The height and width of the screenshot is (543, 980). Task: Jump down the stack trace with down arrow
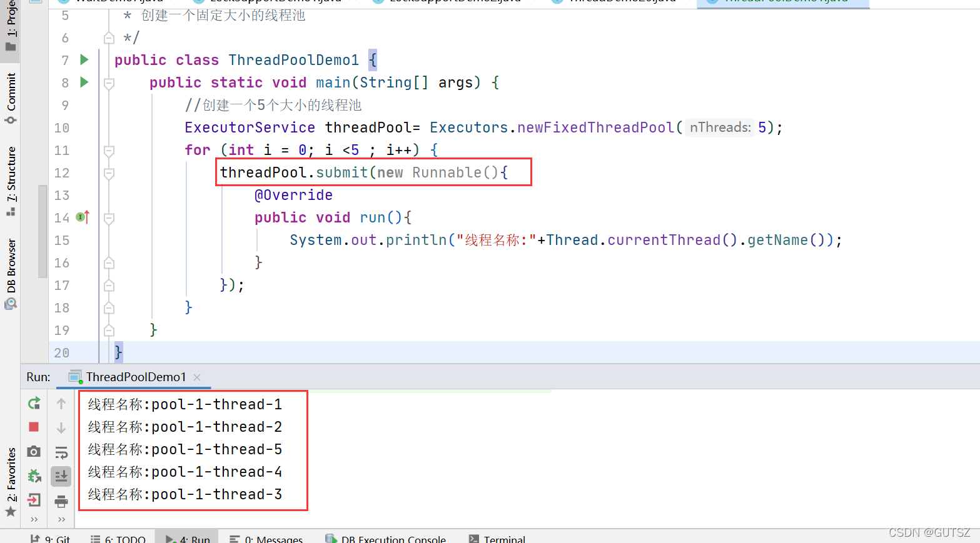click(x=61, y=428)
